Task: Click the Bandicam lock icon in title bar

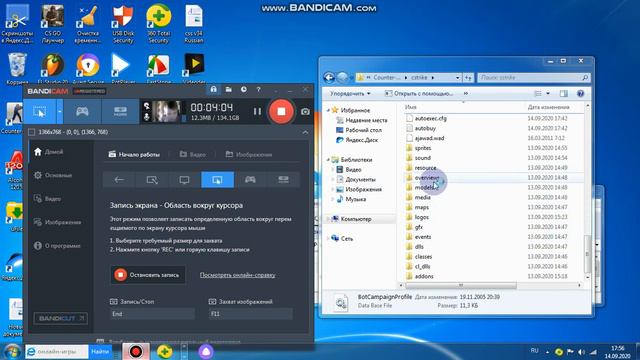Action: pyautogui.click(x=213, y=89)
